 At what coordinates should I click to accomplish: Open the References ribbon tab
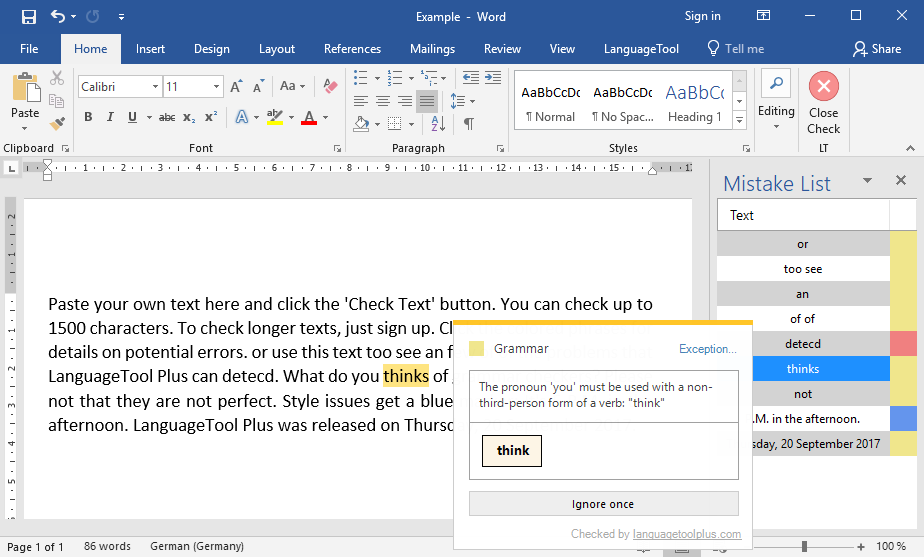tap(352, 49)
